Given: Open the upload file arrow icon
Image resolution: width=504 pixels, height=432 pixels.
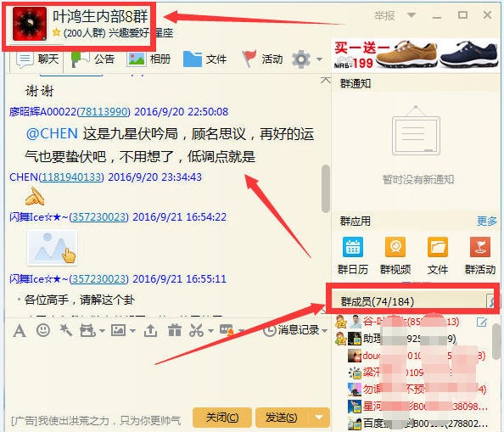Looking at the screenshot, I should pos(150,330).
